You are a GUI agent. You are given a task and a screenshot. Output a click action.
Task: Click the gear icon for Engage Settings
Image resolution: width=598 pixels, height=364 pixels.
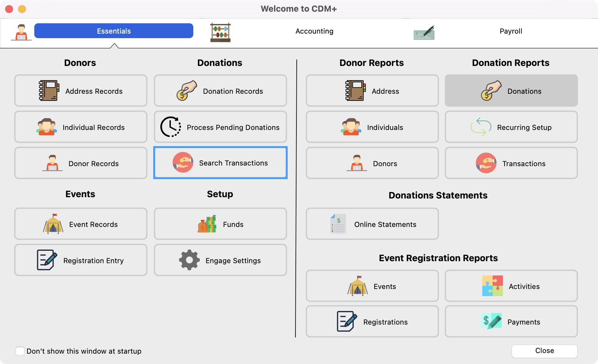189,260
